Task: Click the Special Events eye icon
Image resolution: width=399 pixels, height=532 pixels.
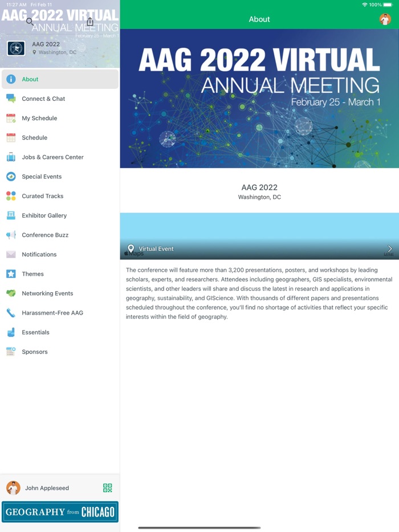Action: (x=11, y=177)
